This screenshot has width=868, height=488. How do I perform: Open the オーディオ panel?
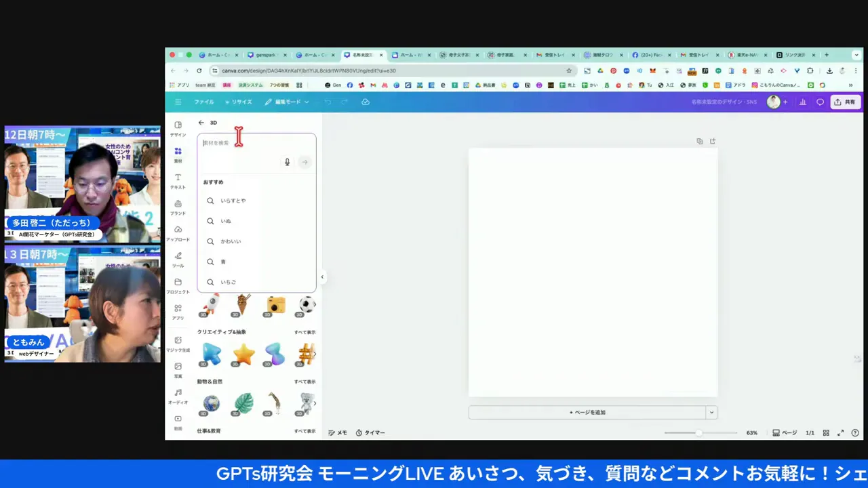point(178,396)
